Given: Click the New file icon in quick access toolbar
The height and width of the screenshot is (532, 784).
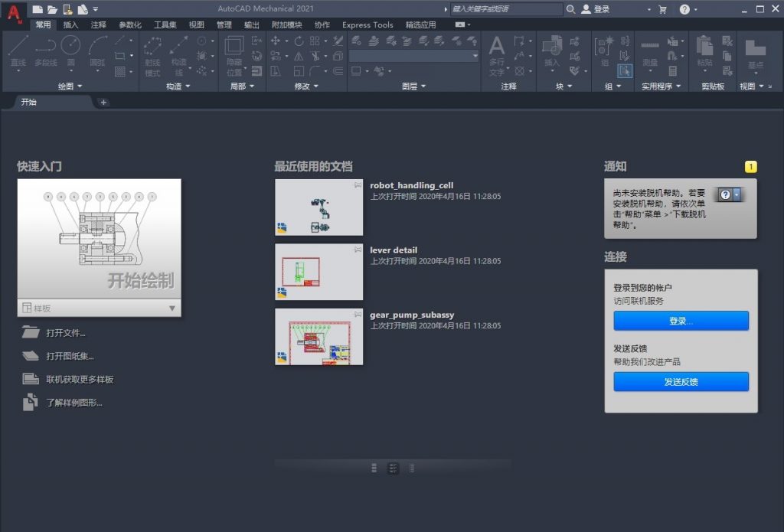Looking at the screenshot, I should (38, 9).
